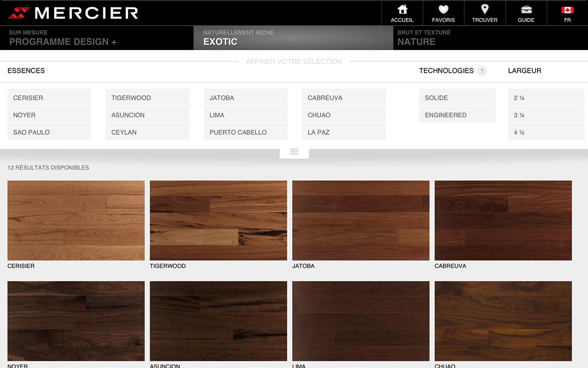This screenshot has width=588, height=368.
Task: Open the Cerisier wood sample image
Action: (76, 220)
